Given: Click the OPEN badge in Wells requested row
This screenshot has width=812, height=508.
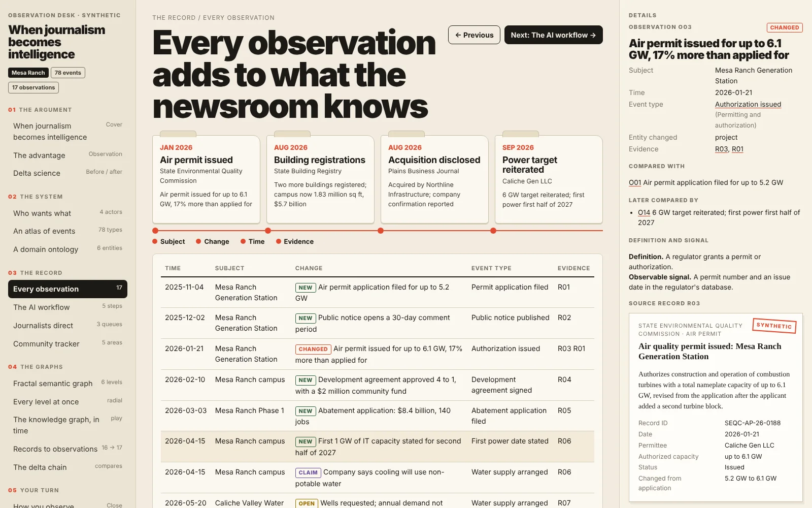Looking at the screenshot, I should click(x=307, y=503).
